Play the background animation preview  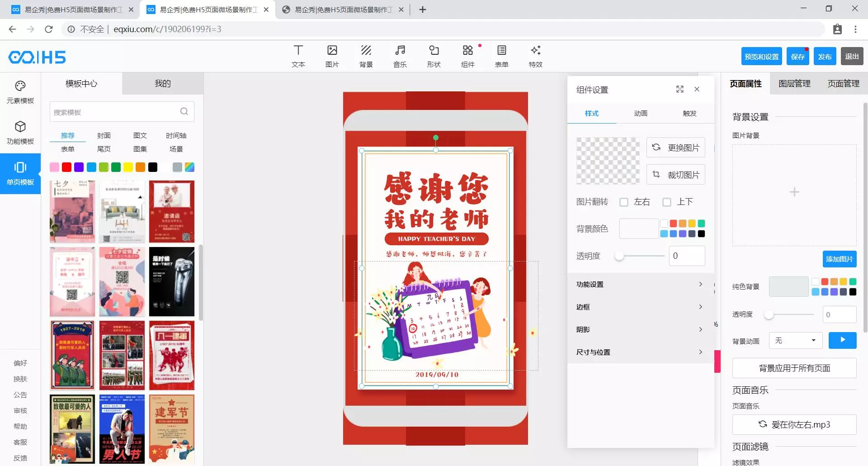pyautogui.click(x=842, y=340)
